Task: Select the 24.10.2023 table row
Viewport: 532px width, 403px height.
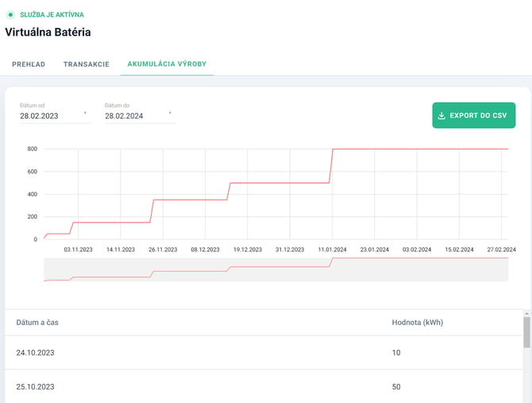Action: (x=264, y=353)
